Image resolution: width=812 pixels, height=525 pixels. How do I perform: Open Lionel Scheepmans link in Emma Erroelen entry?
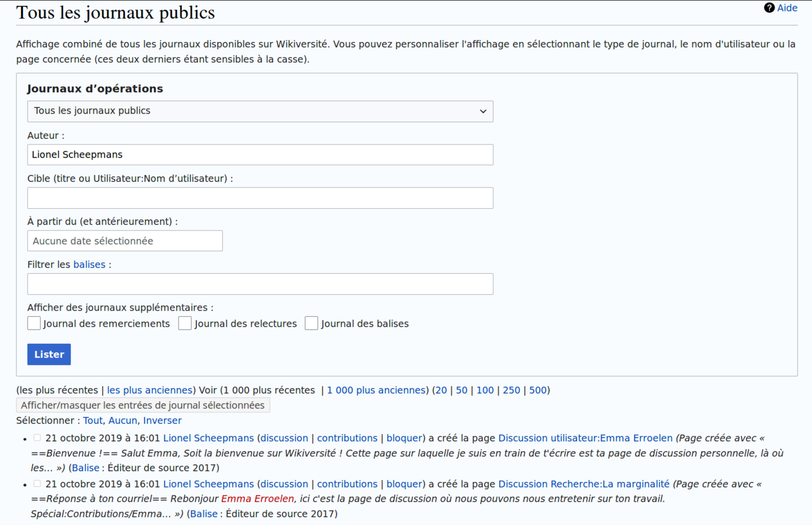[x=209, y=438]
